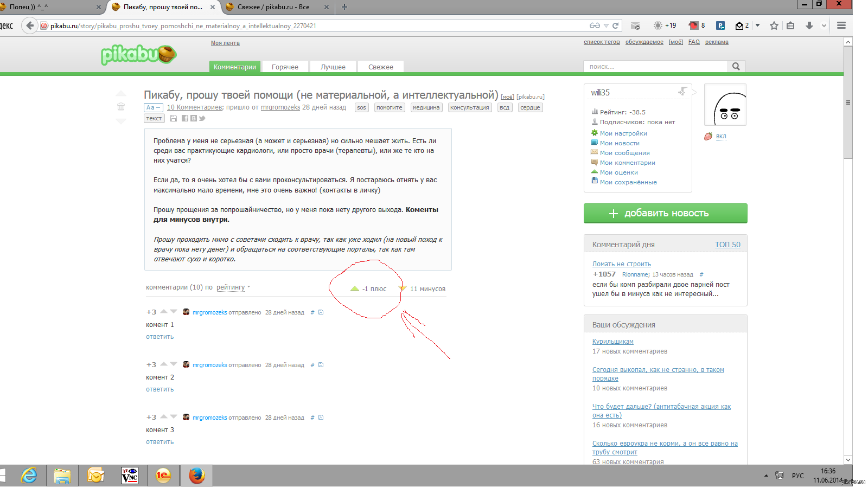Downvote the post with bottom arrow
This screenshot has height=488, width=868.
coord(121,121)
